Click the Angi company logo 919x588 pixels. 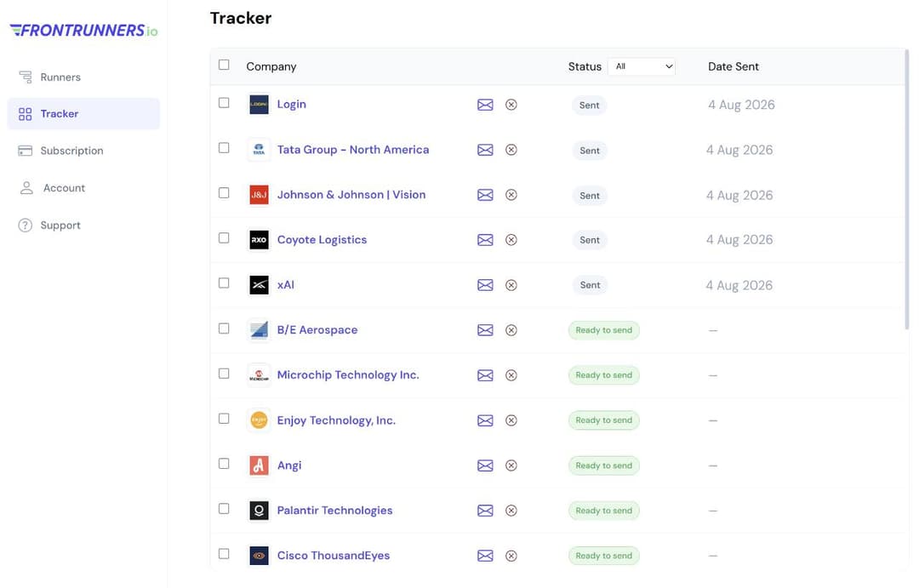click(259, 465)
